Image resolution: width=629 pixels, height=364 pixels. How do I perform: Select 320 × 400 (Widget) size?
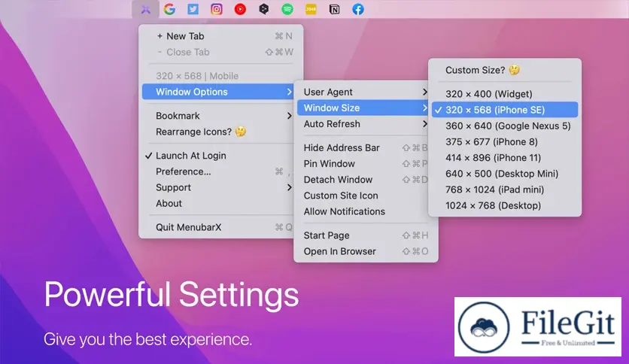(x=505, y=94)
